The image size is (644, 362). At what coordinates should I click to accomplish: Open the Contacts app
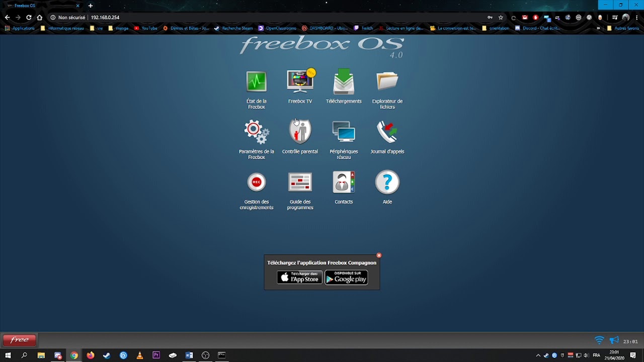tap(344, 182)
